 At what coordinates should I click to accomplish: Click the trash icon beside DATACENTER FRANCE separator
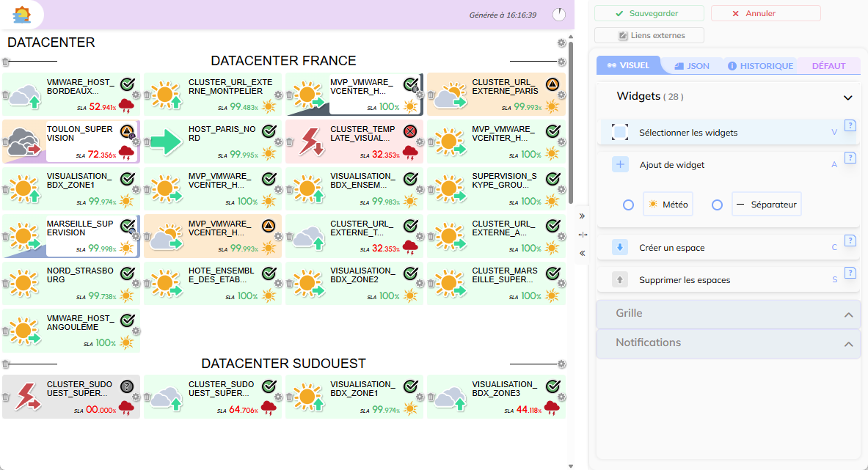[6, 62]
